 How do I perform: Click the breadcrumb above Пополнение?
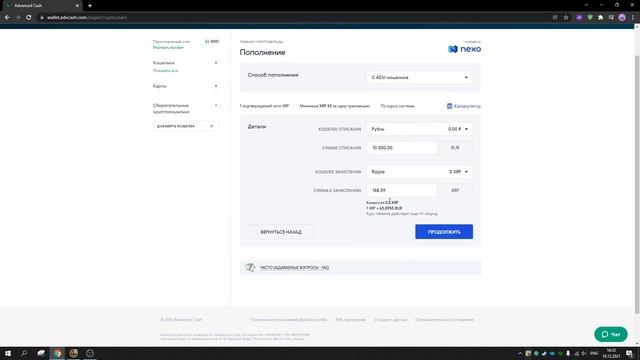click(x=261, y=42)
